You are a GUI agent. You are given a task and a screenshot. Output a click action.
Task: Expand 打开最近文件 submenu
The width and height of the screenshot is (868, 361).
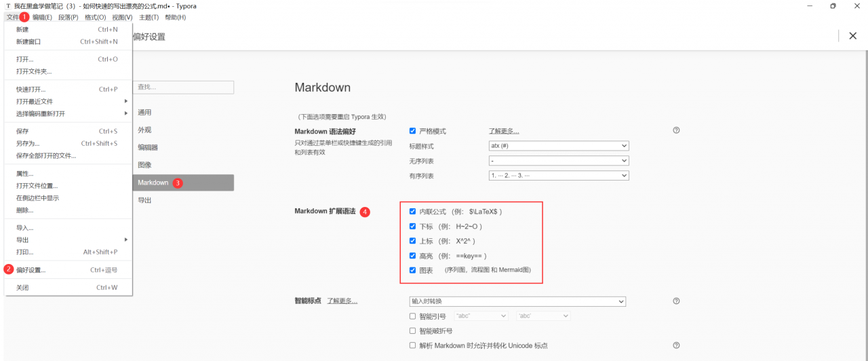click(68, 102)
